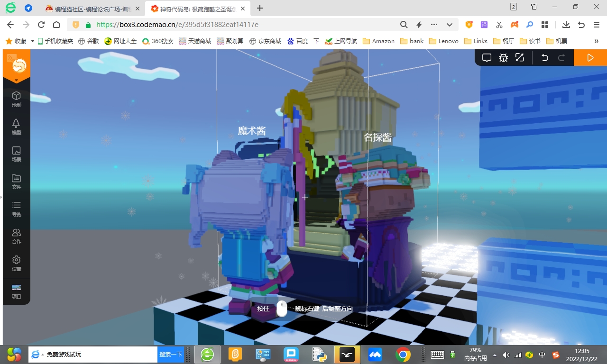Screen dimensions: 607x364
Task: Open the three-dots more options in address bar
Action: pyautogui.click(x=434, y=25)
